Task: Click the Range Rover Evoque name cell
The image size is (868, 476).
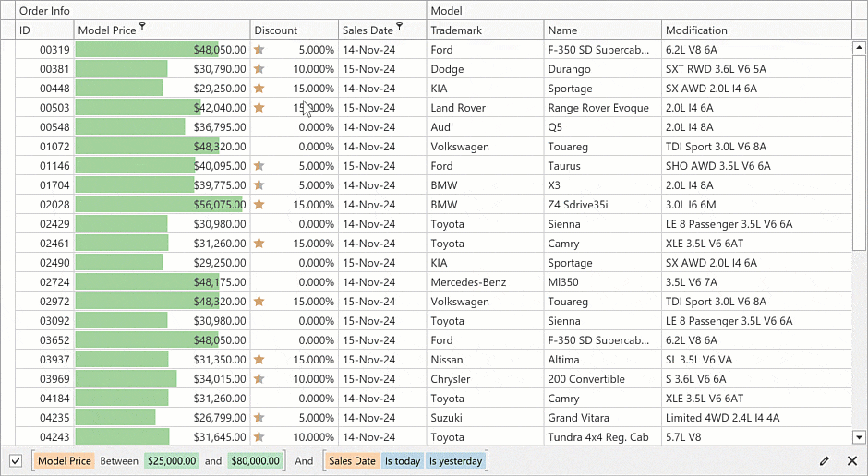Action: click(602, 107)
